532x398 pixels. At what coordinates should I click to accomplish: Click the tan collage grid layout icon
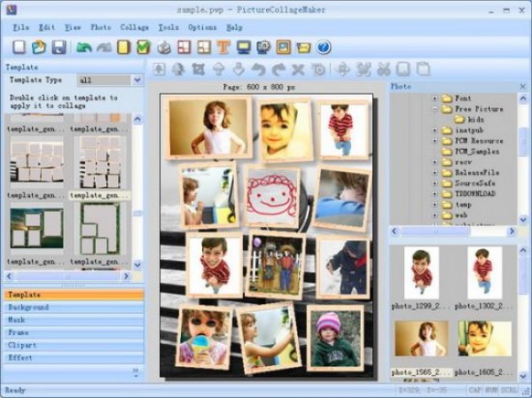point(204,47)
